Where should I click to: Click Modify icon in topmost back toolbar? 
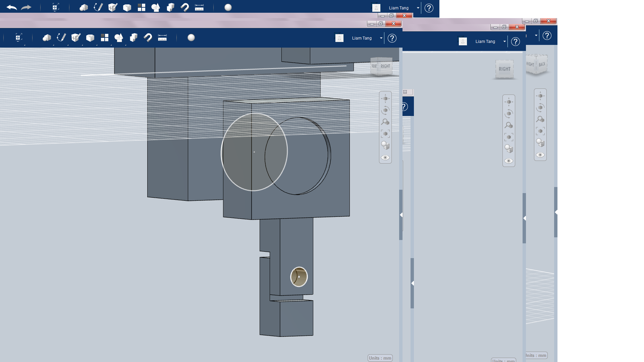pos(127,8)
